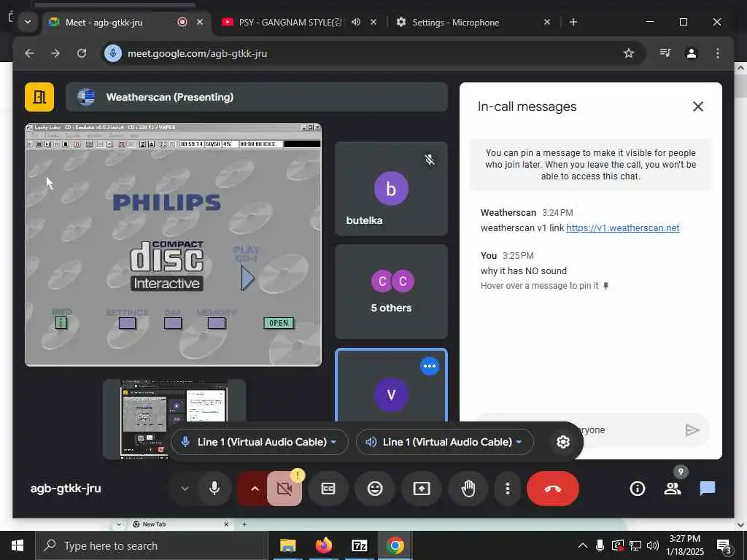
Task: Open 7-Zip from taskbar
Action: tap(359, 545)
